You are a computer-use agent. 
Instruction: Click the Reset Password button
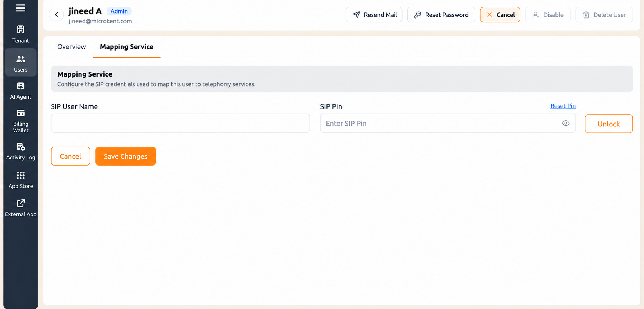pyautogui.click(x=441, y=15)
